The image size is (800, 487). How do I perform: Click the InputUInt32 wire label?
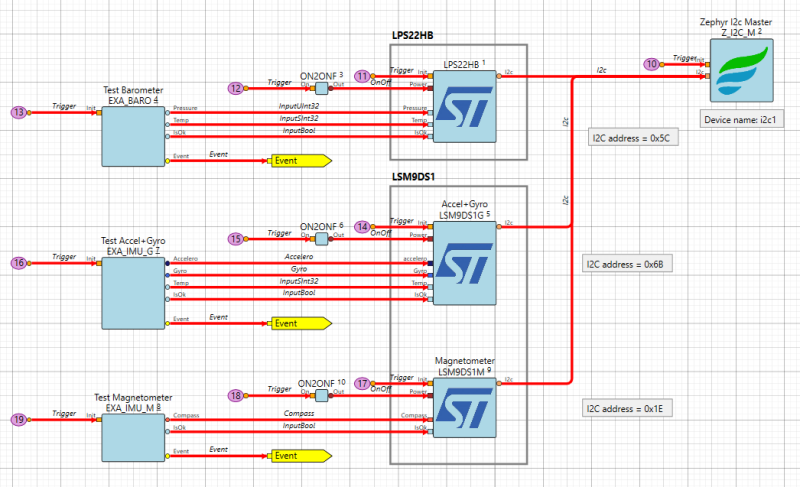298,106
